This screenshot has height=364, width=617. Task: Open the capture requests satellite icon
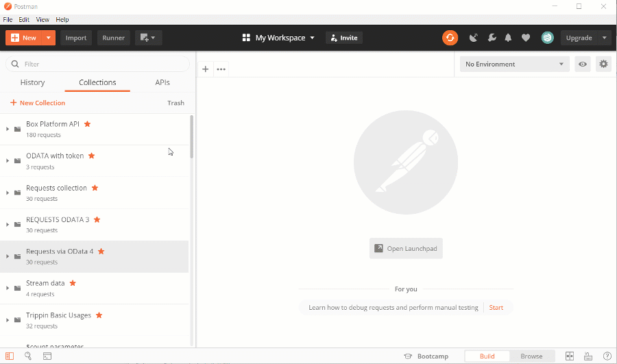pos(473,38)
